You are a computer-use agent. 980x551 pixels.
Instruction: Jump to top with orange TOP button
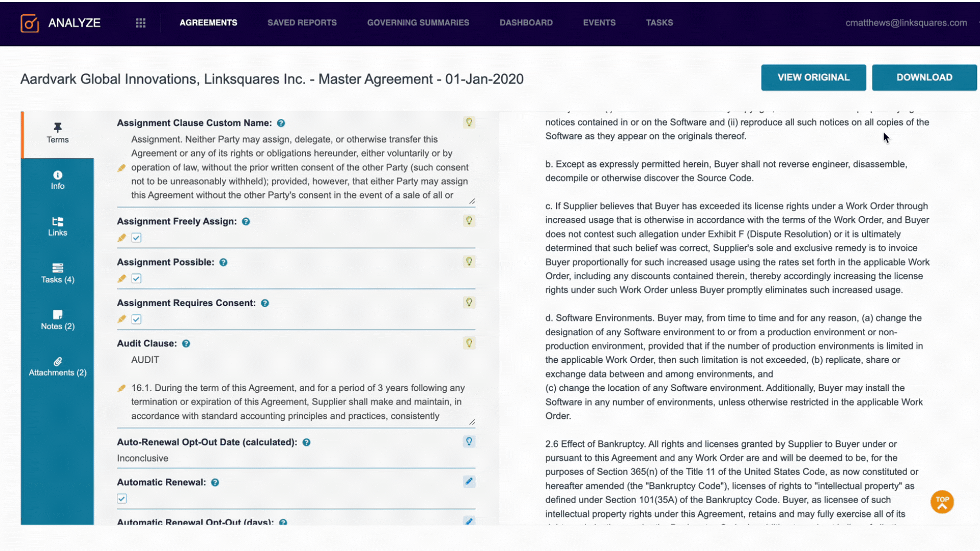tap(942, 502)
